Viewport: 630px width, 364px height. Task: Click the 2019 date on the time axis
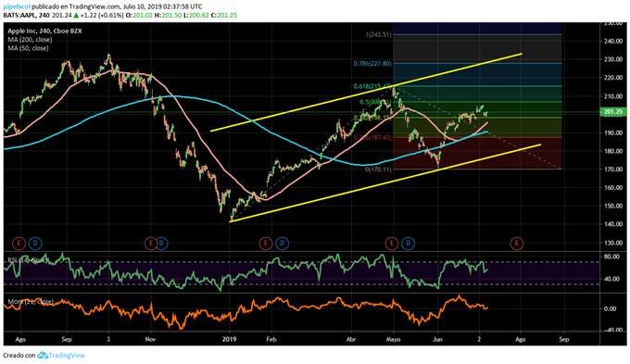coord(230,340)
